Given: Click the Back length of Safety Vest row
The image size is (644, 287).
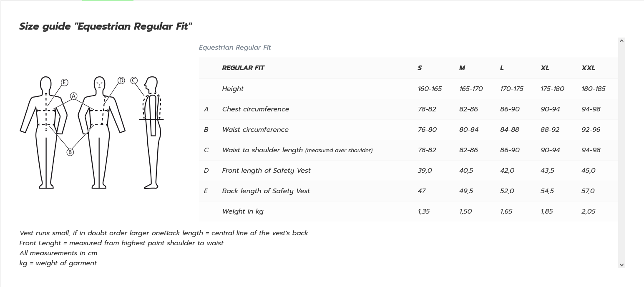Looking at the screenshot, I should tap(408, 191).
